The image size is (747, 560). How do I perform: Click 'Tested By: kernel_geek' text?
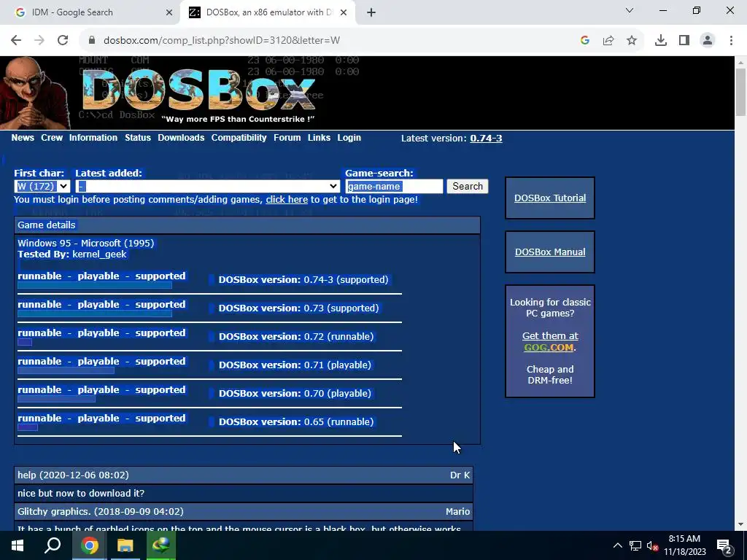tap(72, 254)
